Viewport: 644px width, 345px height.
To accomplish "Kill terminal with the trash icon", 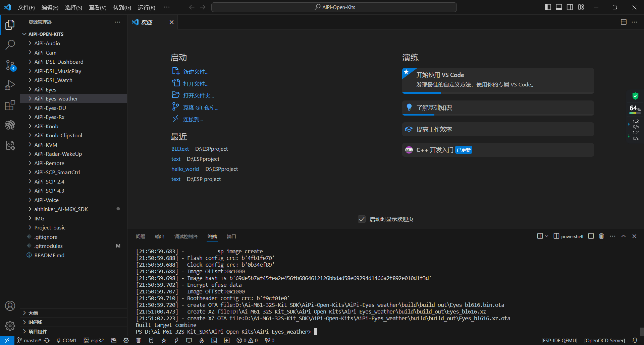I will tap(601, 236).
